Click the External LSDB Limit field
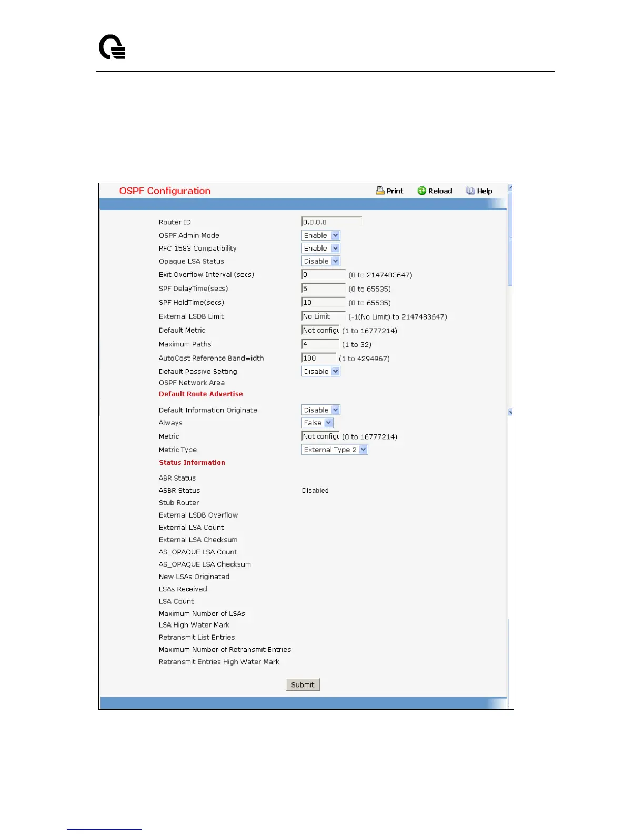This screenshot has width=644, height=834. pyautogui.click(x=324, y=316)
